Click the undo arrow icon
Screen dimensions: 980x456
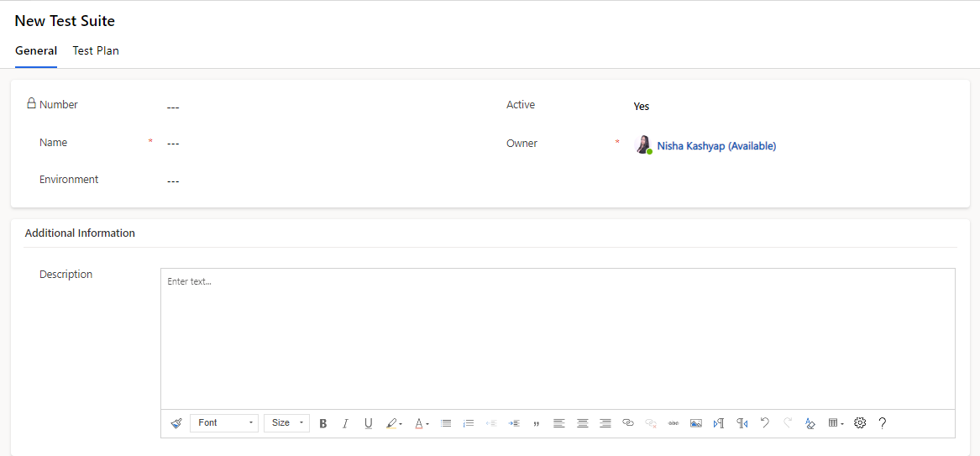pyautogui.click(x=764, y=423)
